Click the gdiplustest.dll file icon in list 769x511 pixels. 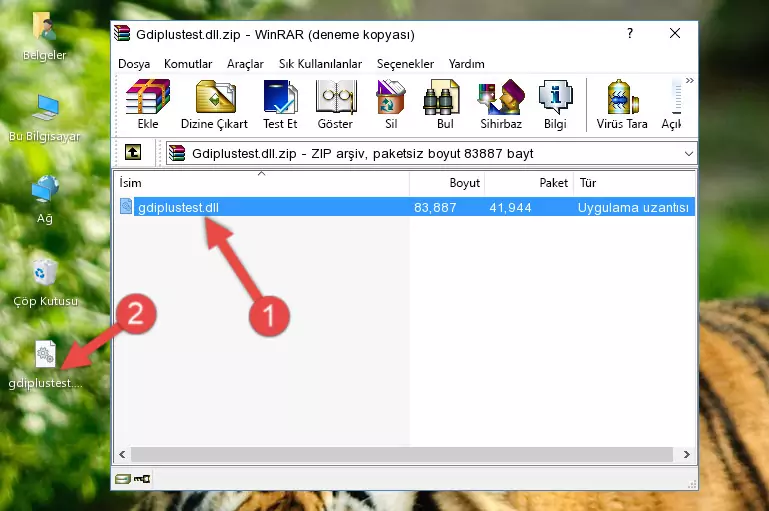126,206
